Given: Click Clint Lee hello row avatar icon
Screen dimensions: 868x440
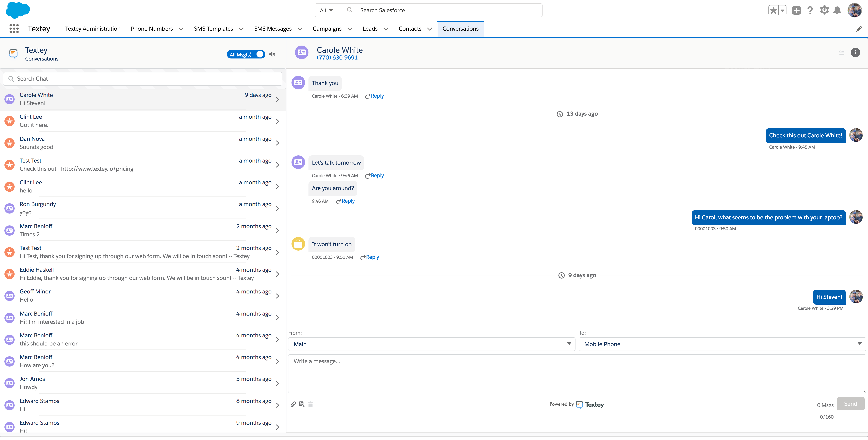Looking at the screenshot, I should click(10, 187).
